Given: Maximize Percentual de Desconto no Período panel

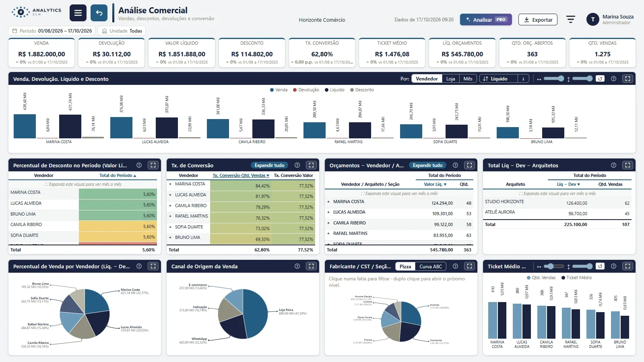Looking at the screenshot, I should coord(153,165).
